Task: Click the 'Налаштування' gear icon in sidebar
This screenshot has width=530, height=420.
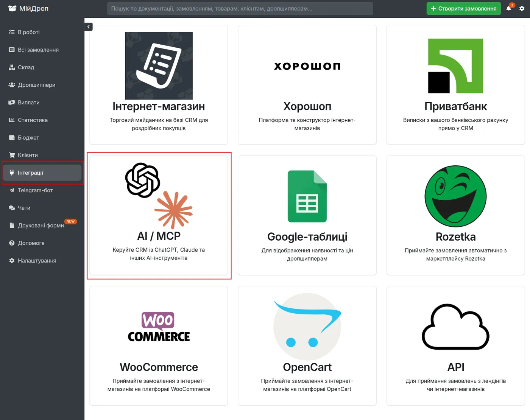Action: tap(12, 261)
